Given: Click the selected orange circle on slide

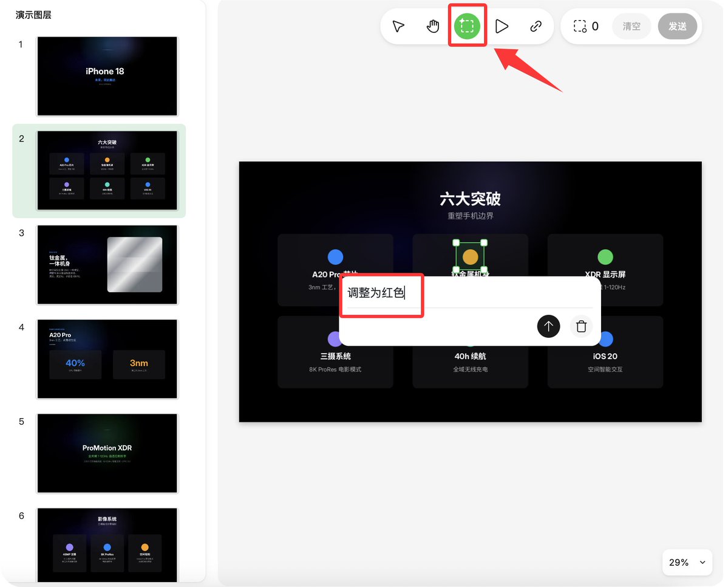Looking at the screenshot, I should pyautogui.click(x=470, y=256).
